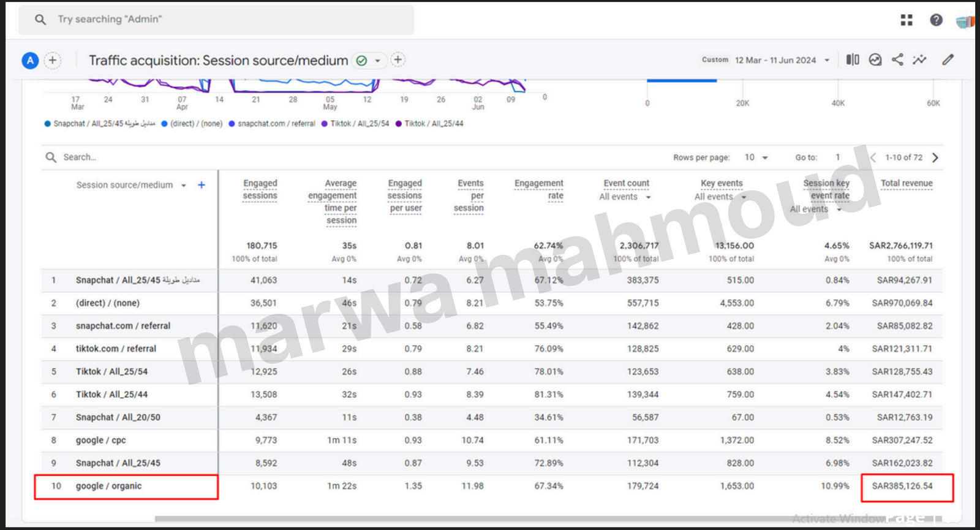Screen dimensions: 980x530
Task: Go to next page of table rows
Action: click(x=935, y=157)
